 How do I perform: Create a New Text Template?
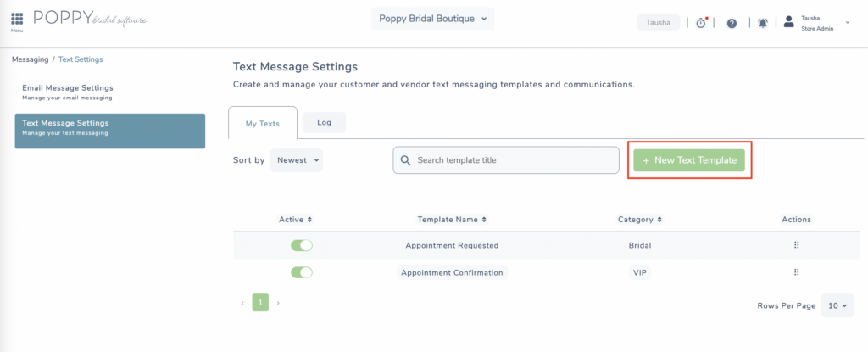[x=689, y=160]
